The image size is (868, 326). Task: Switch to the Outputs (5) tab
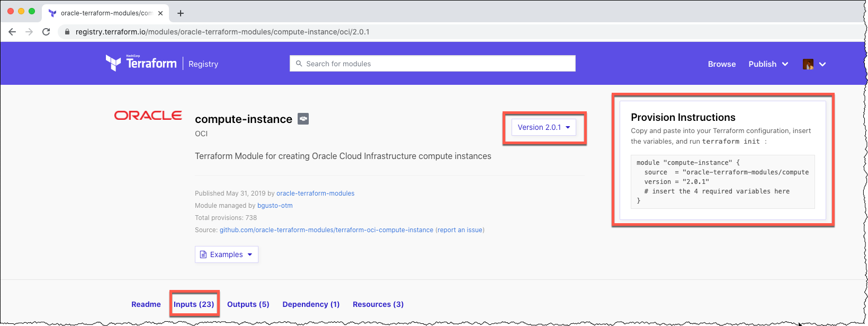pyautogui.click(x=248, y=304)
